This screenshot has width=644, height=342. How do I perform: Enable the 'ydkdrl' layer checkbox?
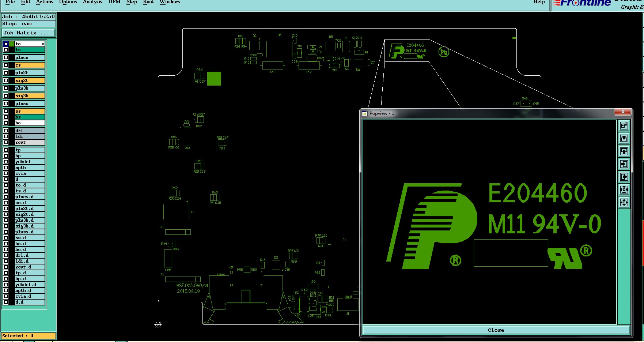pos(6,162)
